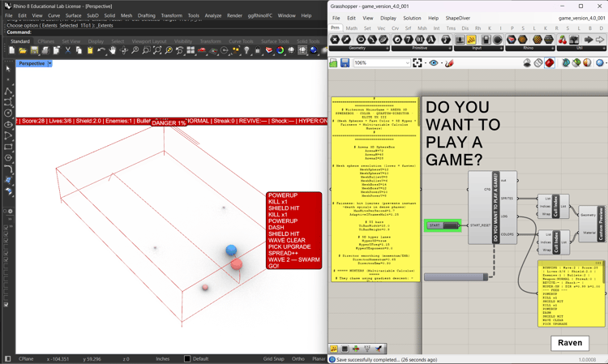608x364 pixels.
Task: Save the Rhino model with the disk icon
Action: (x=34, y=50)
